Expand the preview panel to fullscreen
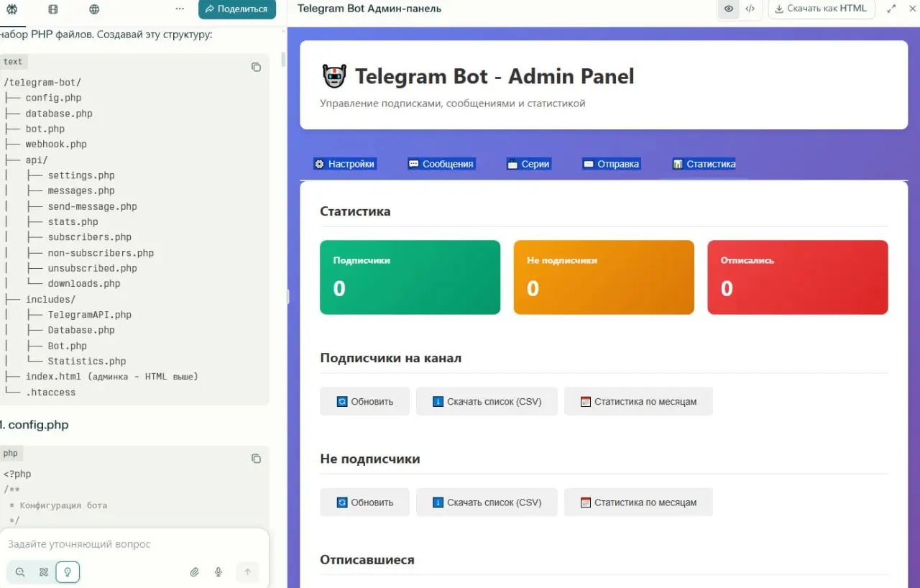The height and width of the screenshot is (588, 920). [892, 9]
